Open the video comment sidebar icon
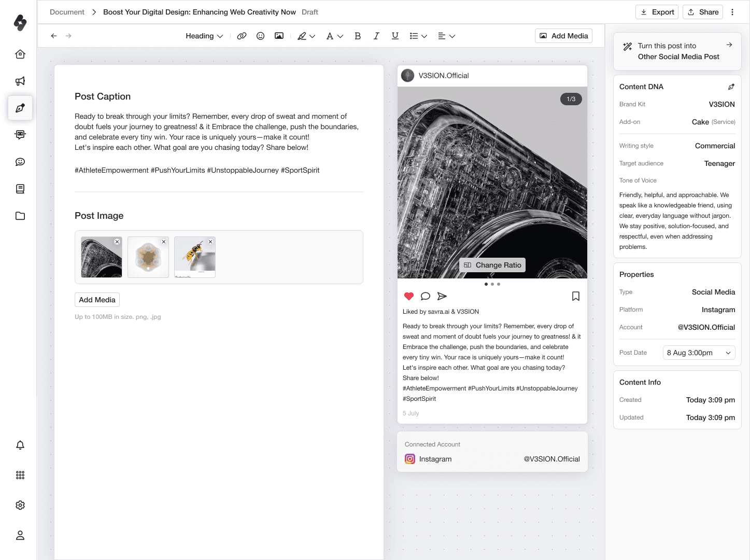Screen dimensions: 750x560 (20, 135)
